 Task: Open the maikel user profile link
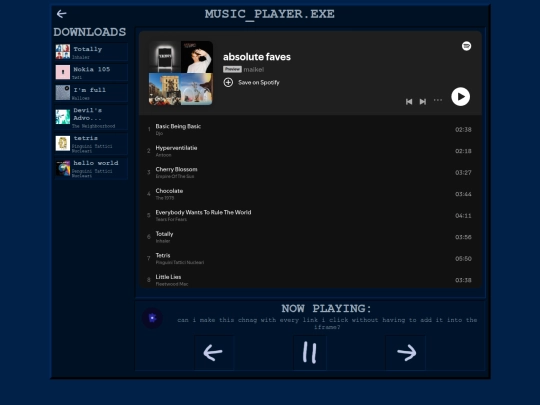click(254, 69)
